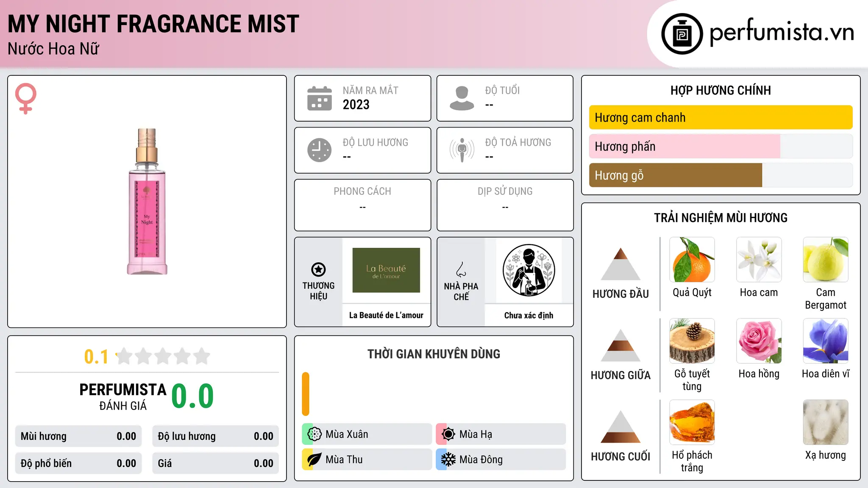
Task: Click the Hương đầu pyramid icon
Action: pos(620,264)
